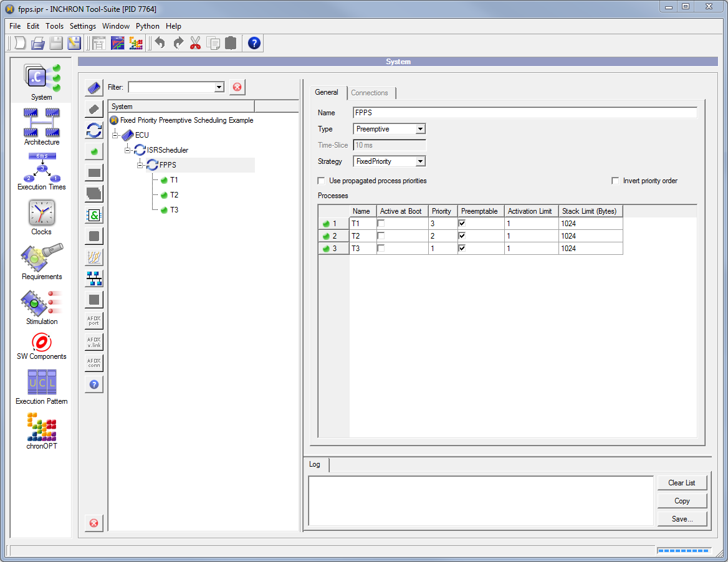The height and width of the screenshot is (562, 728).
Task: Toggle Active at Boot for T3
Action: coord(381,248)
